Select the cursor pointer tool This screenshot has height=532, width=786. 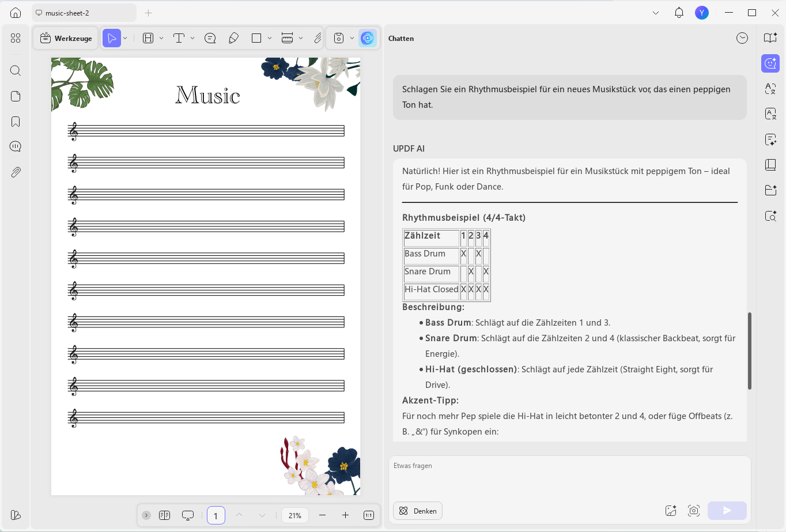(x=112, y=38)
